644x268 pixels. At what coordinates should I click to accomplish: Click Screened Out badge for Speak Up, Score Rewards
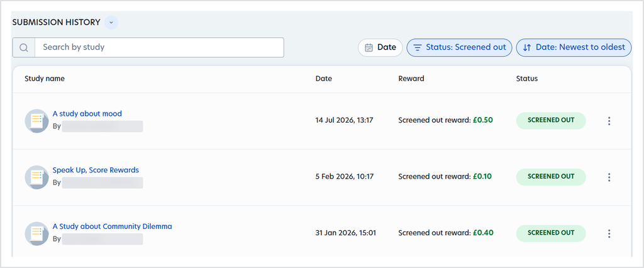pos(551,177)
